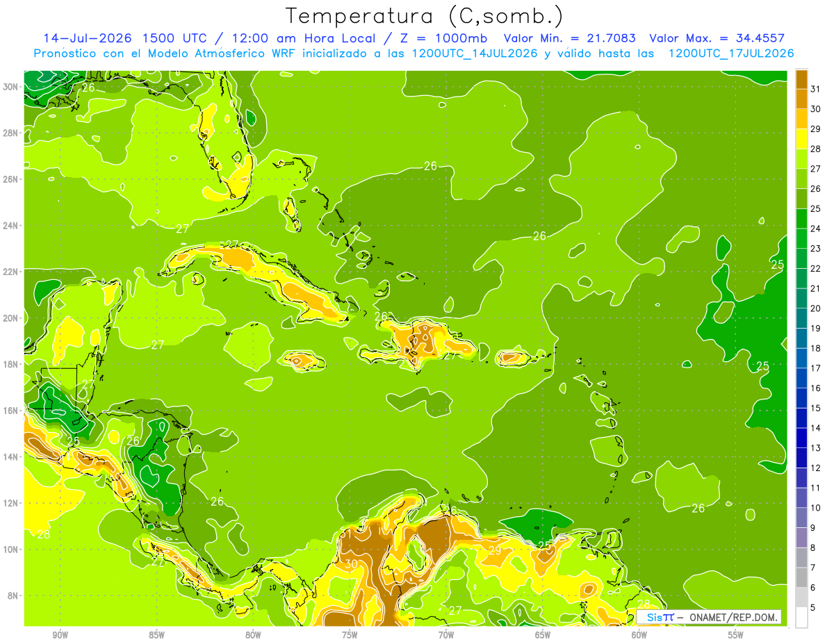Image resolution: width=834 pixels, height=644 pixels.
Task: Click the '55W' longitude axis label
Action: pos(736,635)
